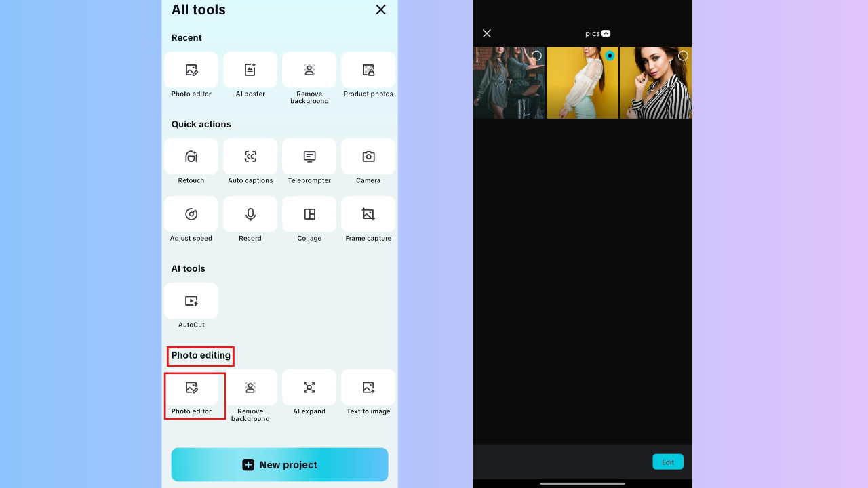
Task: Tap the Edit button in the gallery
Action: point(667,462)
